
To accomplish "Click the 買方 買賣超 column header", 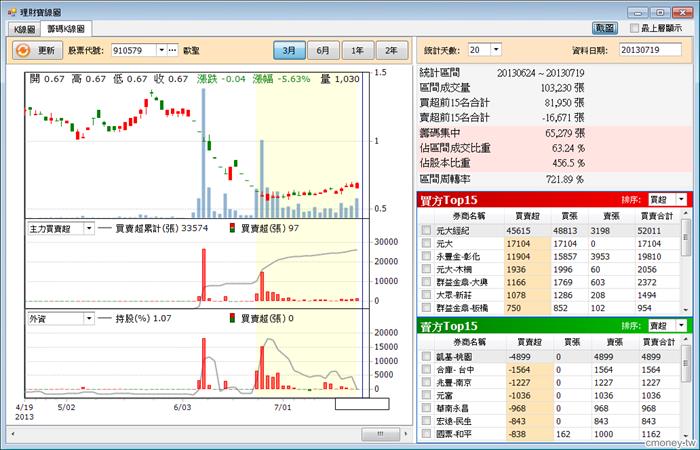I will tap(528, 216).
